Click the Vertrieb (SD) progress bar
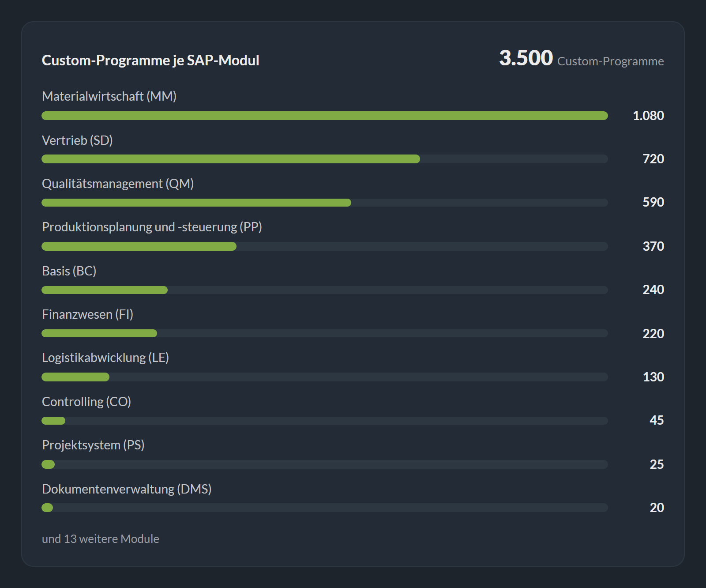706x588 pixels. [x=325, y=159]
